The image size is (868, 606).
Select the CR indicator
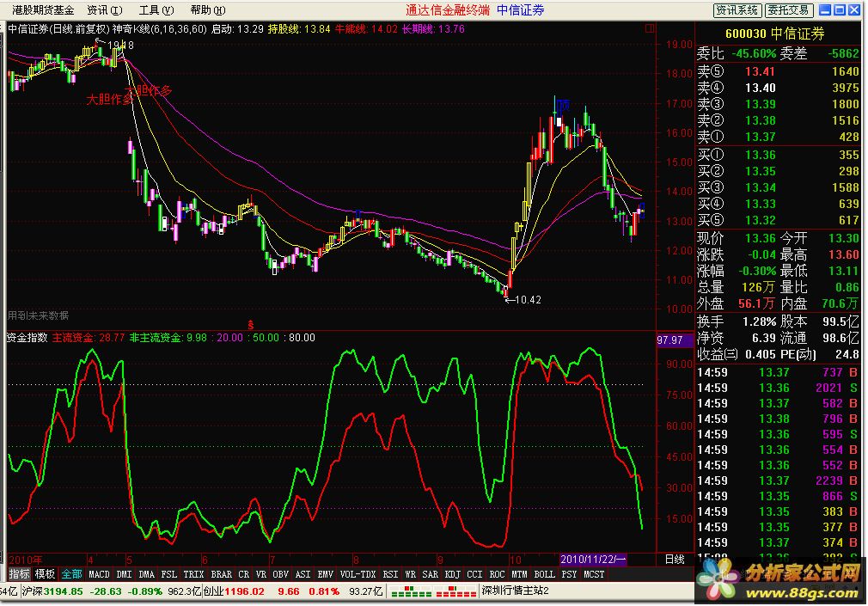(x=243, y=574)
